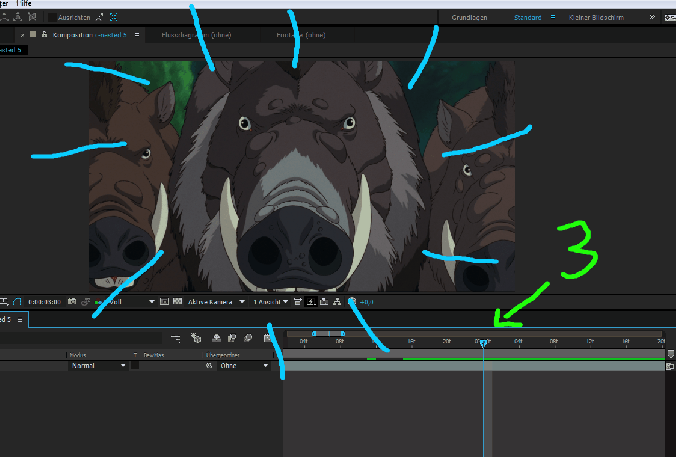Click the time navigator end handle
676x457 pixels.
(x=343, y=334)
